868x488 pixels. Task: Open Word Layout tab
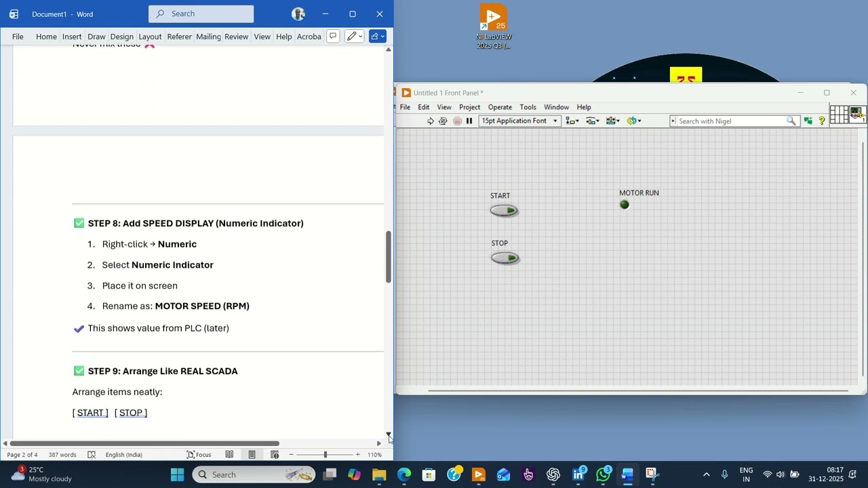pos(150,37)
